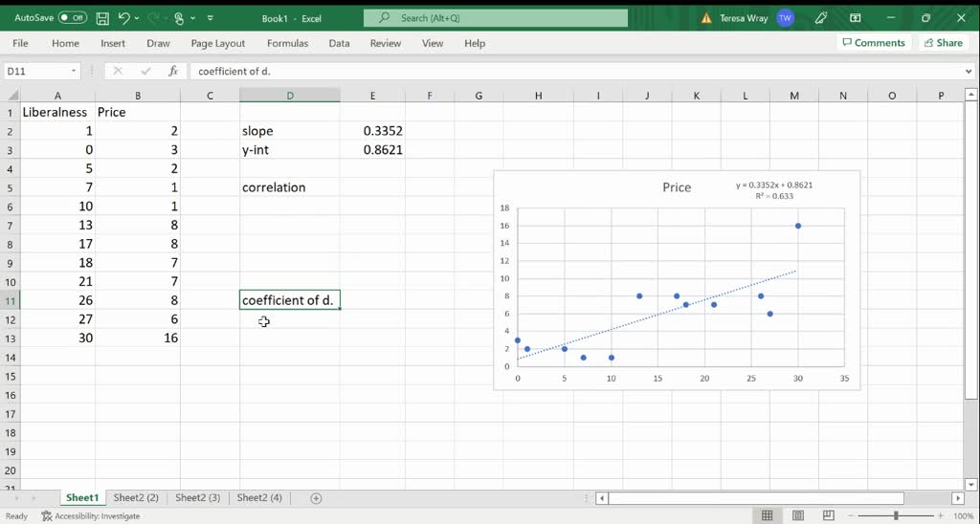Expand the formula bar chevron
This screenshot has width=980, height=524.
click(x=969, y=71)
